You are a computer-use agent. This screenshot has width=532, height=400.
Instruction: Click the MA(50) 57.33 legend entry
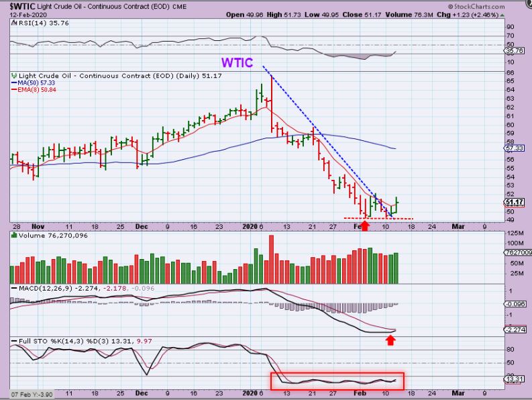click(x=36, y=83)
